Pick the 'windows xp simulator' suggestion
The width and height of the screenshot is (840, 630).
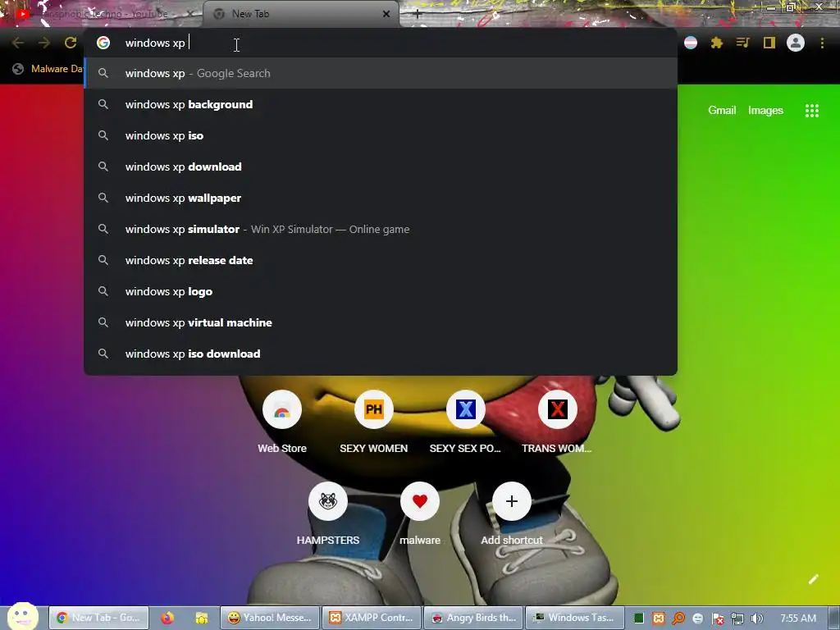tap(381, 230)
